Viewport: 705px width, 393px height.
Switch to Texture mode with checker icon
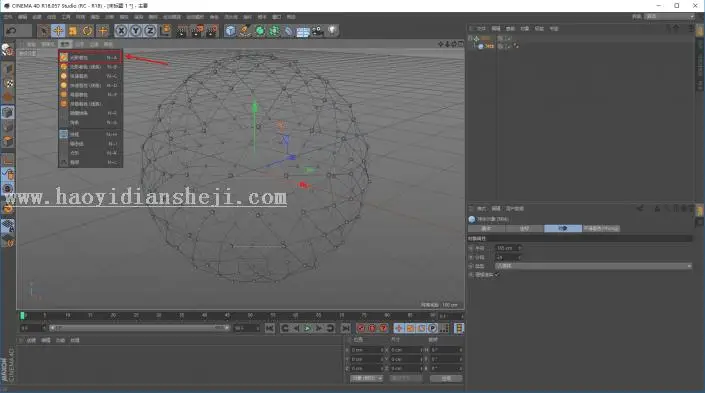pos(8,83)
